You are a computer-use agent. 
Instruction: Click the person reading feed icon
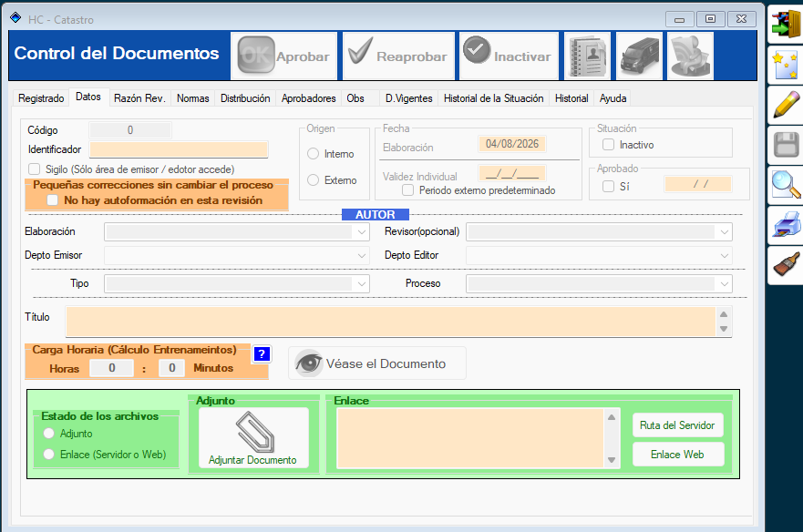[690, 56]
